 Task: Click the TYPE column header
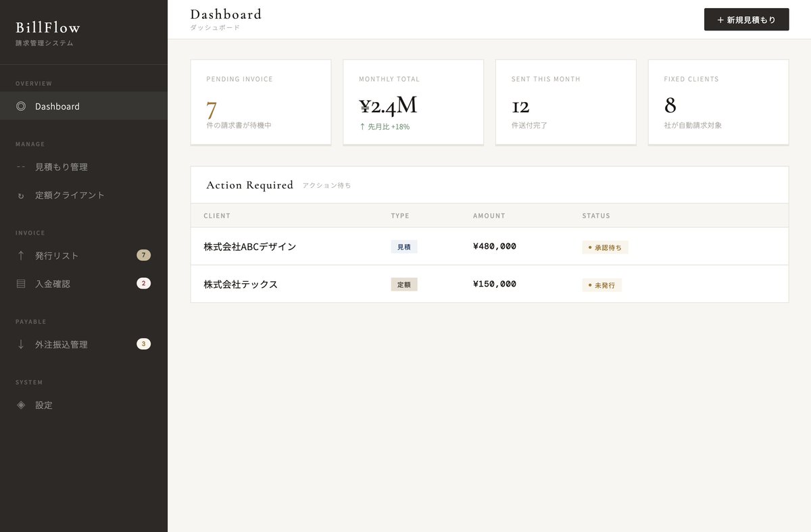point(400,216)
